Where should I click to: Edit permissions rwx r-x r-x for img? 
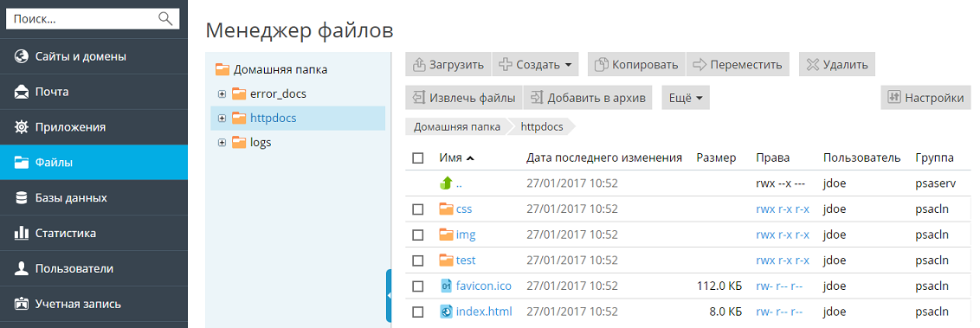coord(783,235)
